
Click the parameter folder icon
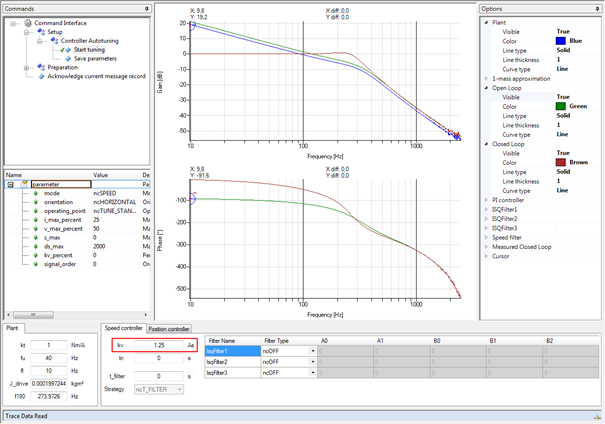click(x=24, y=184)
